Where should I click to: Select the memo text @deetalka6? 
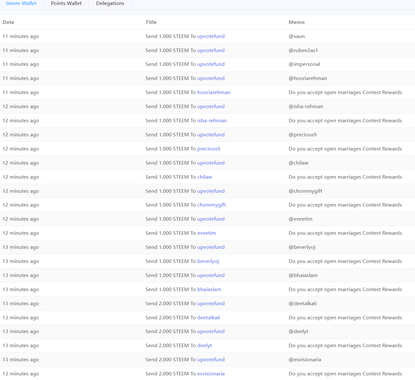[x=303, y=303]
